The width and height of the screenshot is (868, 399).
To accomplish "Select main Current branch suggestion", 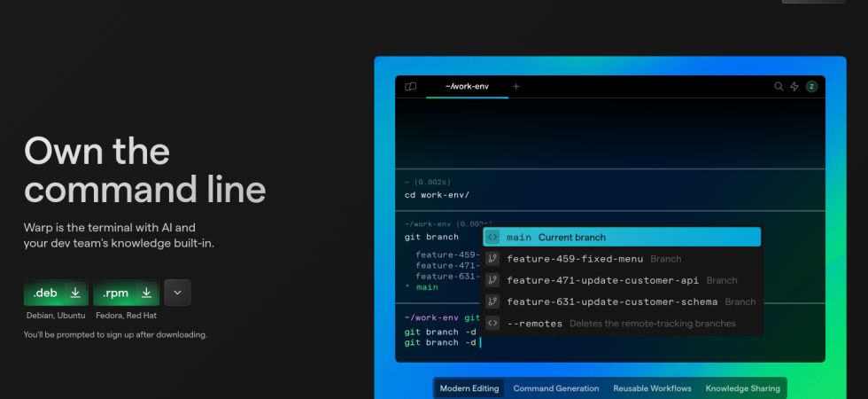I will pos(622,238).
